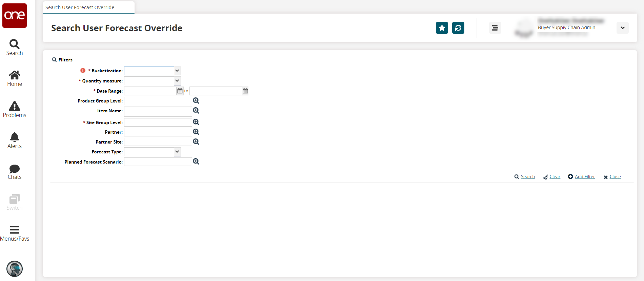Click the Clear filters link

[x=555, y=177]
